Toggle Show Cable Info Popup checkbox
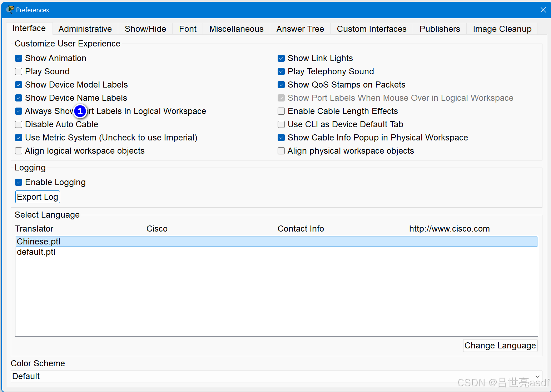Viewport: 551px width, 392px height. pyautogui.click(x=281, y=138)
